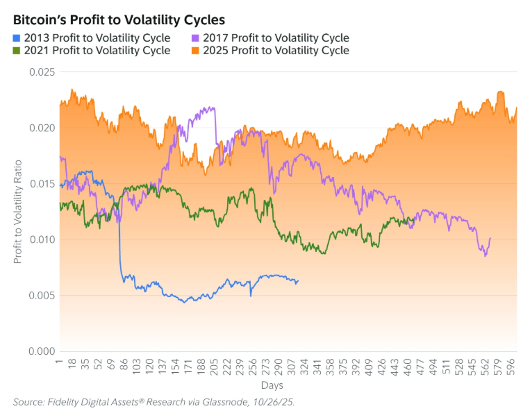Click the 0.015 y-axis tick label
Screen dimensions: 530x420
click(x=42, y=183)
